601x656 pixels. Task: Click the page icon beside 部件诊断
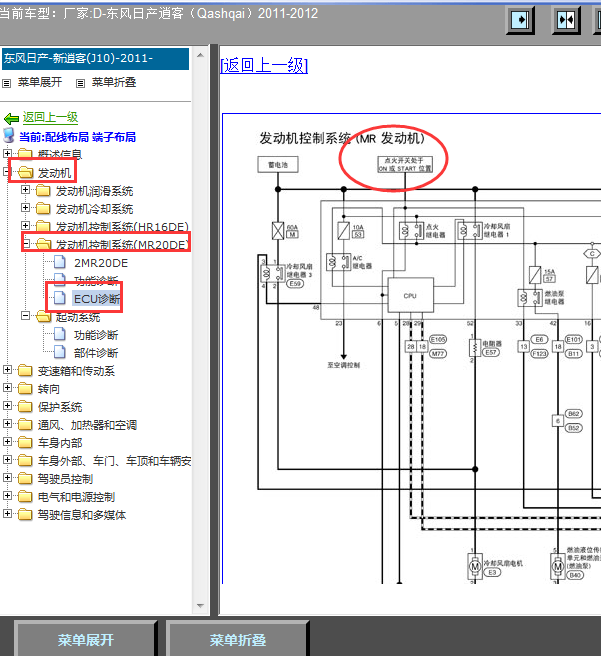pos(60,352)
